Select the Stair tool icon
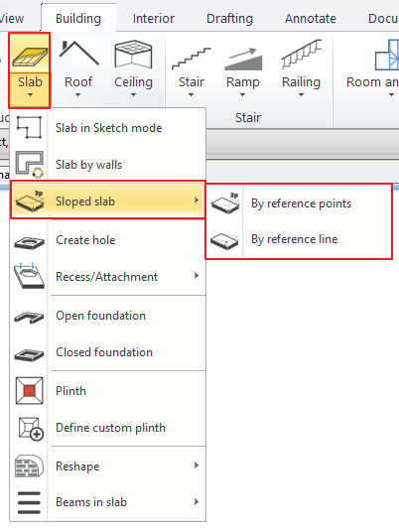Image resolution: width=399 pixels, height=532 pixels. pos(192,59)
